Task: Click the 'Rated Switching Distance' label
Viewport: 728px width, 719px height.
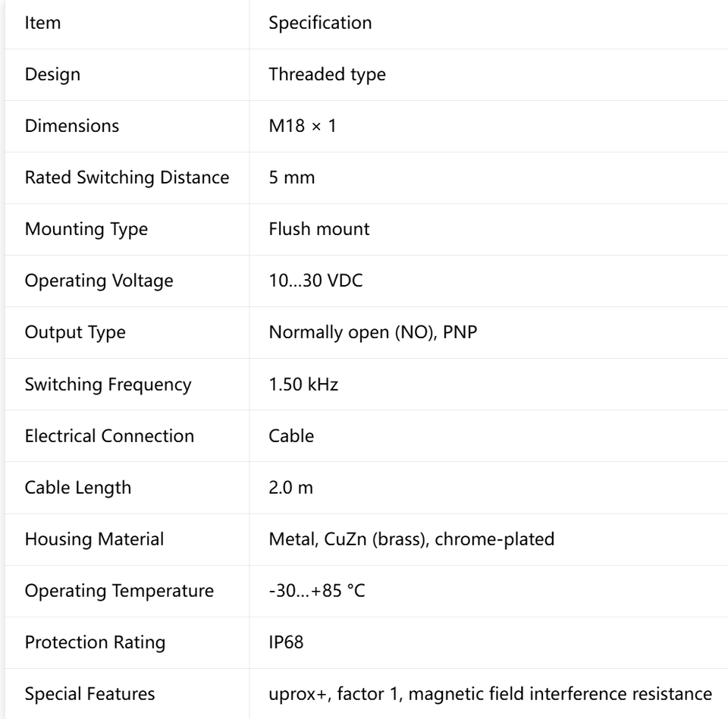Action: click(x=127, y=177)
